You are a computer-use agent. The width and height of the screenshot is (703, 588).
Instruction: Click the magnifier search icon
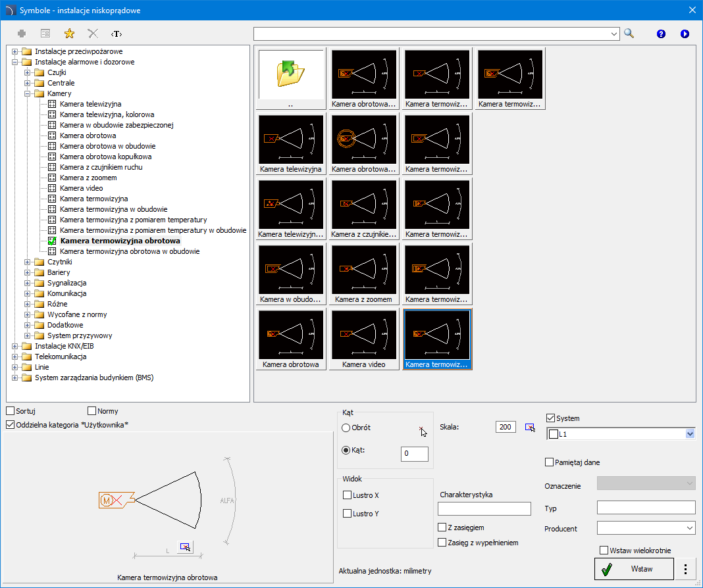pyautogui.click(x=629, y=33)
